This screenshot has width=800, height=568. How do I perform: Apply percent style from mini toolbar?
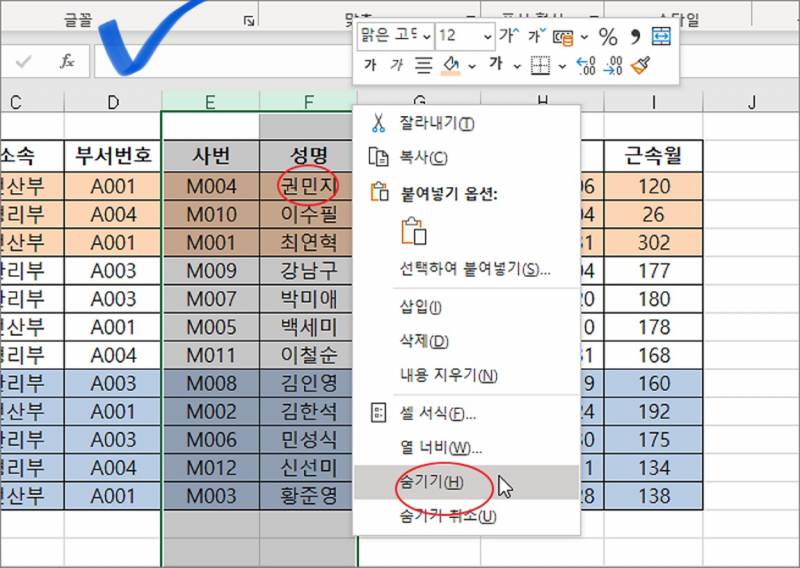tap(608, 37)
